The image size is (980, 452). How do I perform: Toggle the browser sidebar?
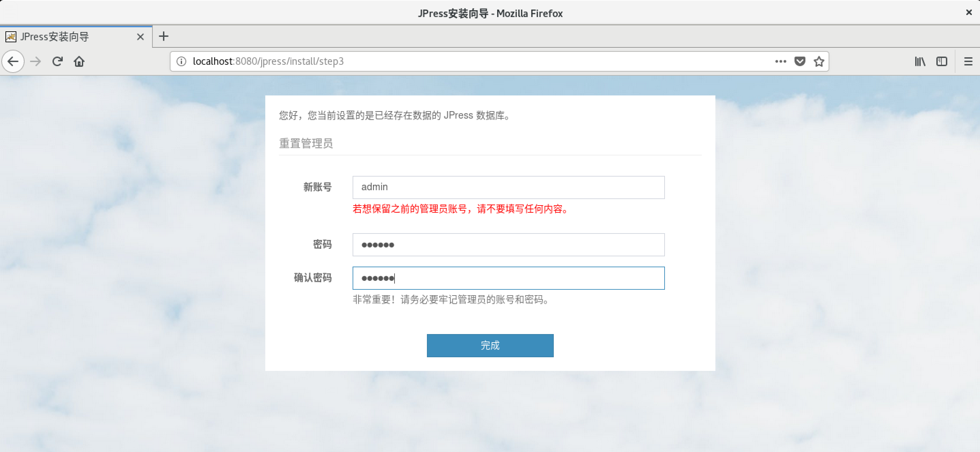click(941, 61)
